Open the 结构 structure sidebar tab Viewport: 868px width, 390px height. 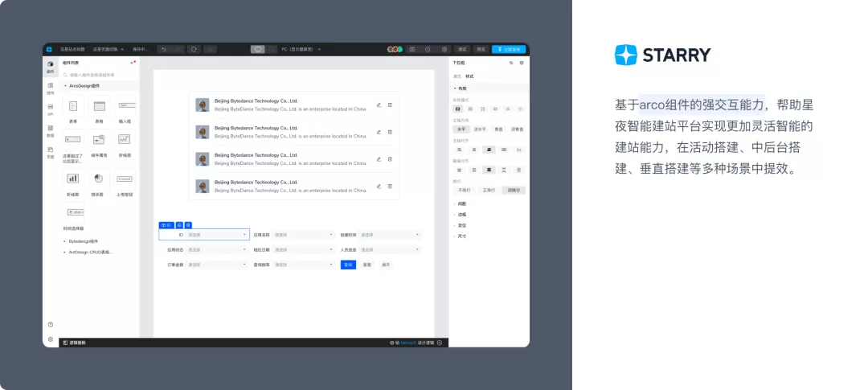point(51,88)
